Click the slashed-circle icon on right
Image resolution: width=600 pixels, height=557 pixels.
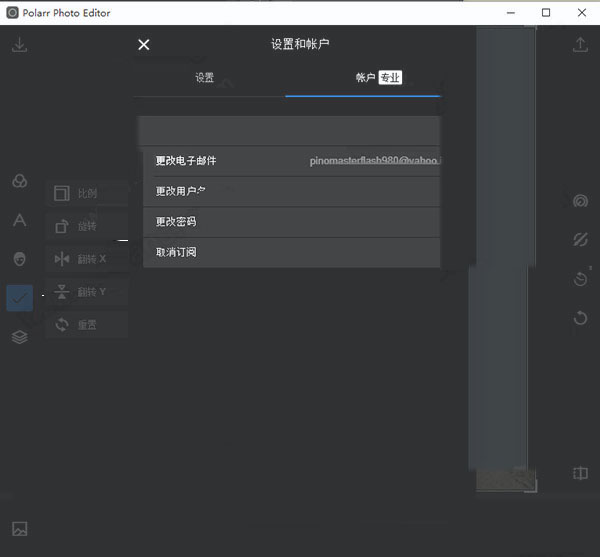(580, 240)
